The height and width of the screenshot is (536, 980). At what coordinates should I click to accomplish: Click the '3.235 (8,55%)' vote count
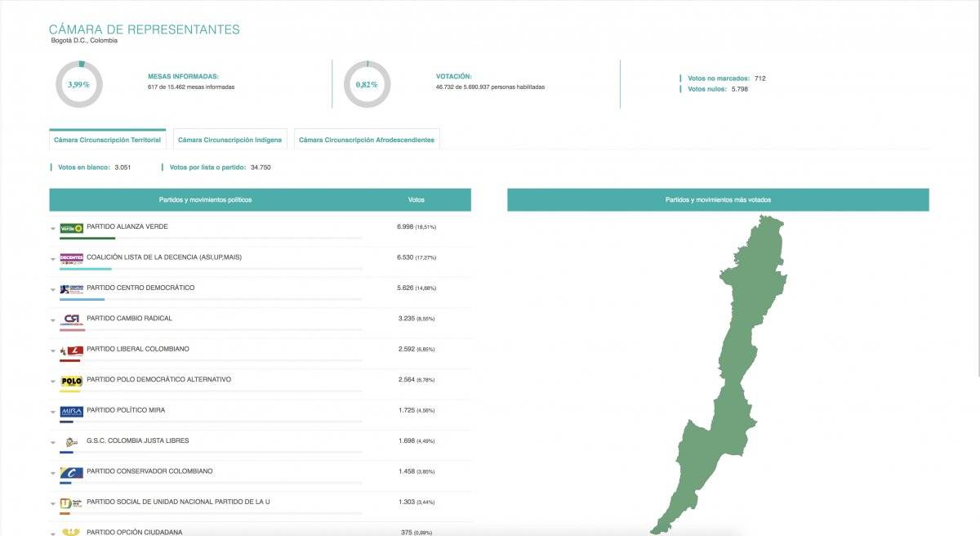click(416, 318)
